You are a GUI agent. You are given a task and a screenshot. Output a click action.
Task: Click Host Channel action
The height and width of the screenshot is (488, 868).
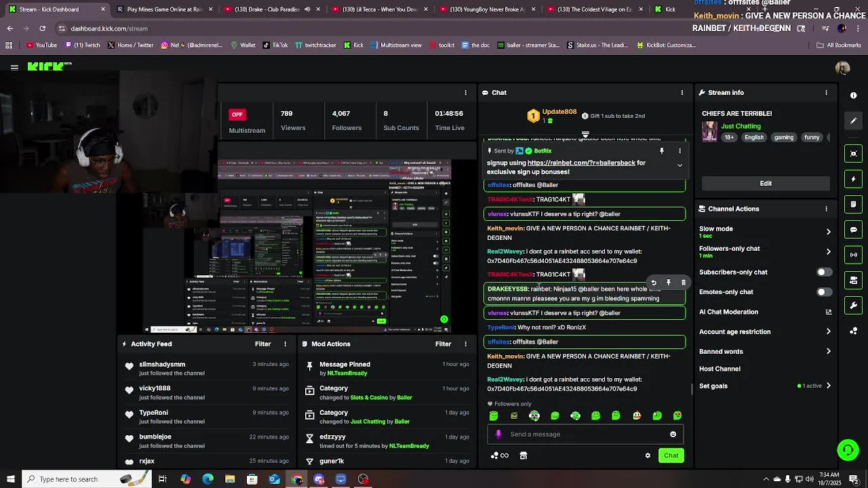point(719,369)
